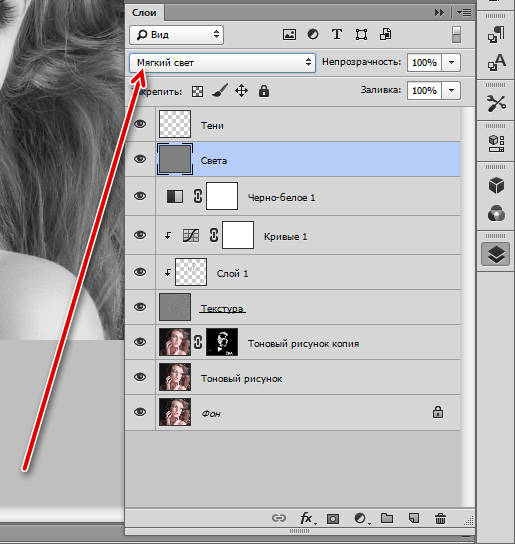Click the Заливка fill percentage field

point(424,91)
